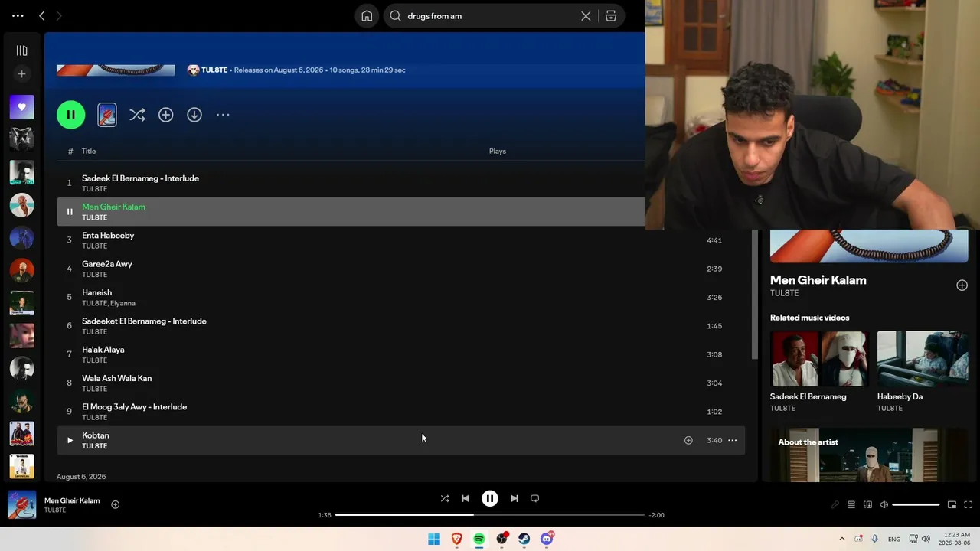This screenshot has width=980, height=551.
Task: Toggle lyrics microphone icon
Action: 835,505
